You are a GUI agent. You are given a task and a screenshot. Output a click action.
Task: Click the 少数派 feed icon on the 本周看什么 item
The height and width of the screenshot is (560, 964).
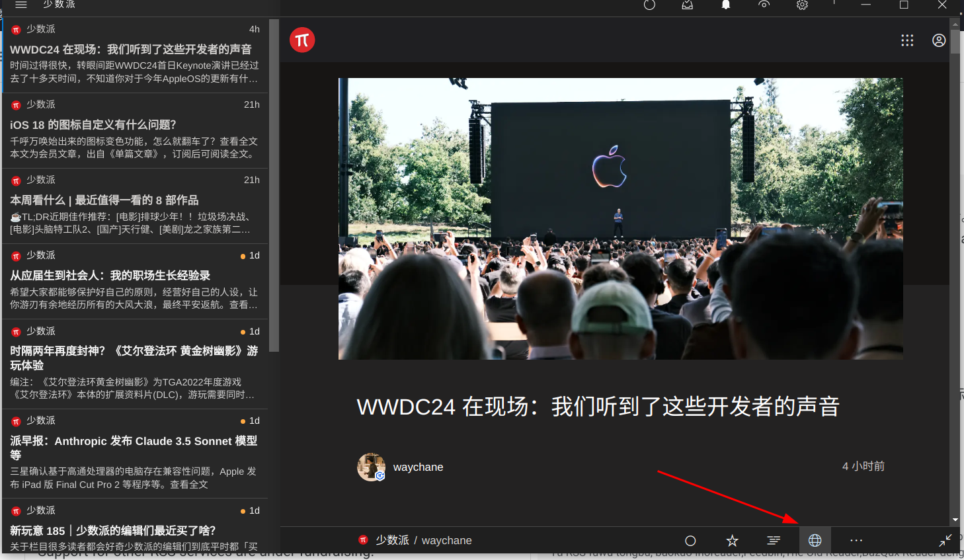tap(16, 180)
